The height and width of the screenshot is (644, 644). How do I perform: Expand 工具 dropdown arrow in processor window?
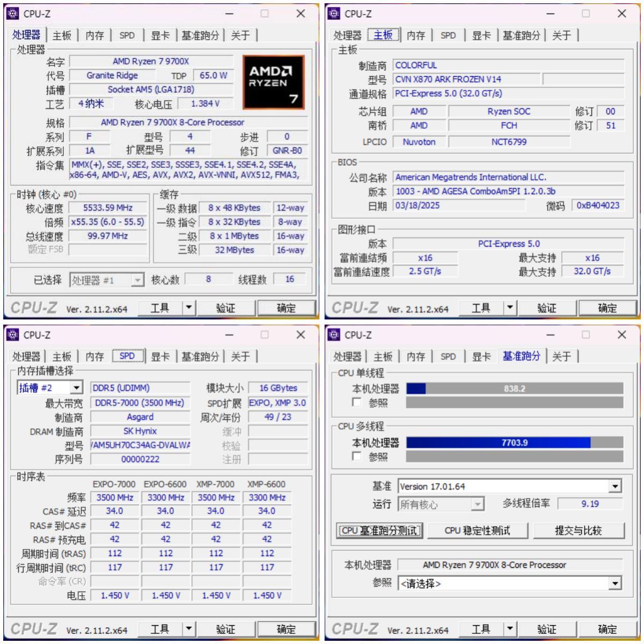(x=188, y=308)
